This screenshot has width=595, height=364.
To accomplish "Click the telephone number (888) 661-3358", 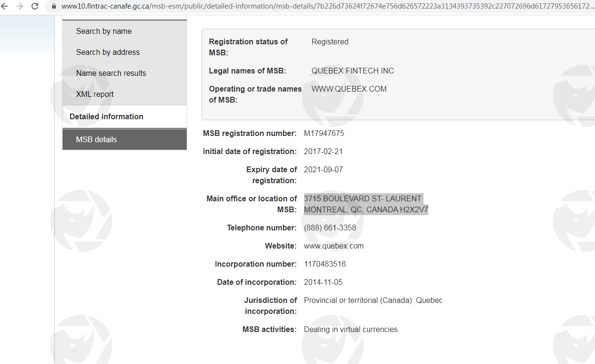I will click(329, 228).
